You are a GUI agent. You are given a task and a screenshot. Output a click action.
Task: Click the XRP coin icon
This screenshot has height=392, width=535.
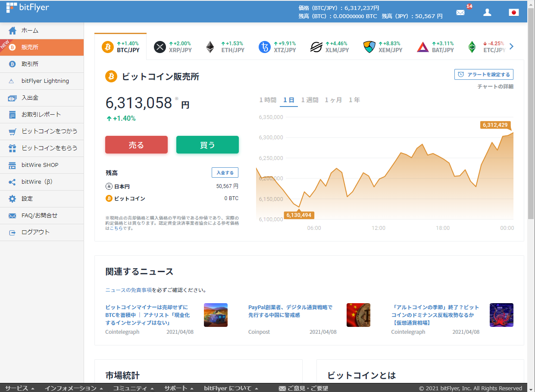coord(160,47)
